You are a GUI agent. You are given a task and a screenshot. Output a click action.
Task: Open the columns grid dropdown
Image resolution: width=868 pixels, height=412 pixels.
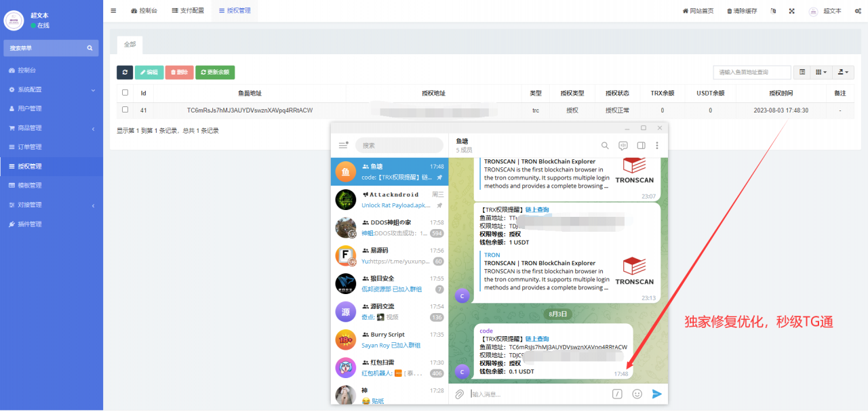(x=821, y=73)
